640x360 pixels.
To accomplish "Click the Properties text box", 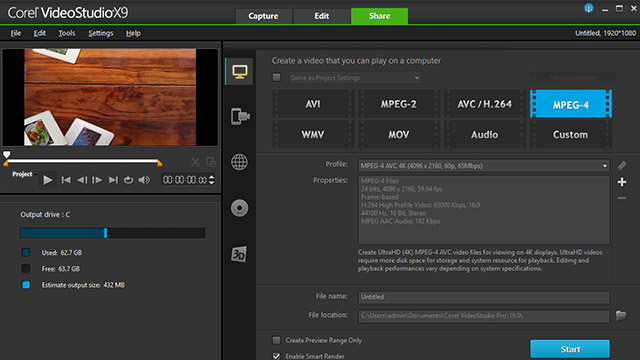I will point(484,210).
